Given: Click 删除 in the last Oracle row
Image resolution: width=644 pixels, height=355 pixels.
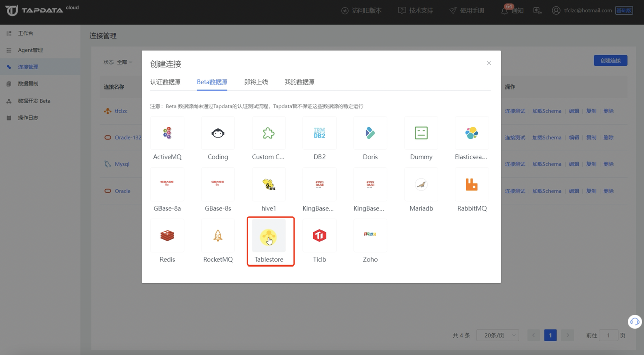Looking at the screenshot, I should [x=609, y=191].
